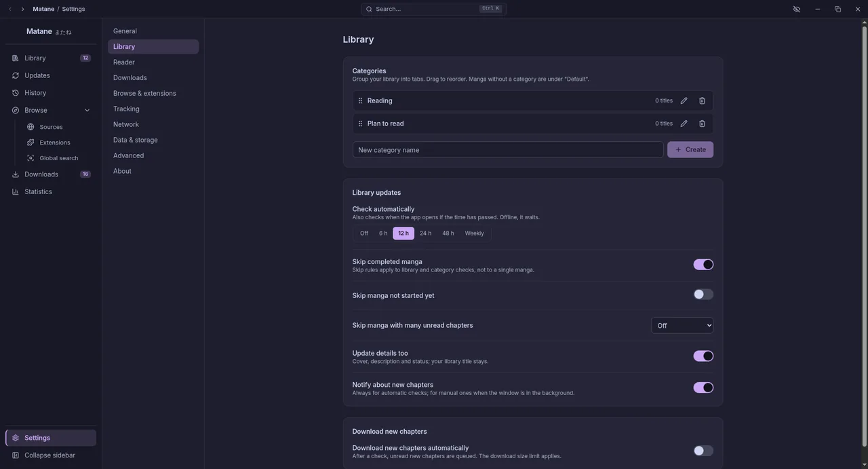Open General settings tab
This screenshot has height=469, width=868.
(x=153, y=31)
